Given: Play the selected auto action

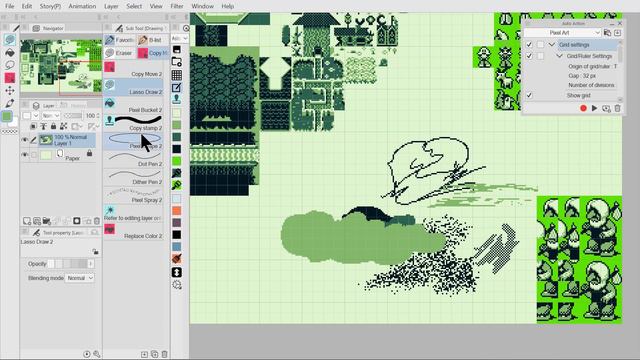Looking at the screenshot, I should point(594,108).
